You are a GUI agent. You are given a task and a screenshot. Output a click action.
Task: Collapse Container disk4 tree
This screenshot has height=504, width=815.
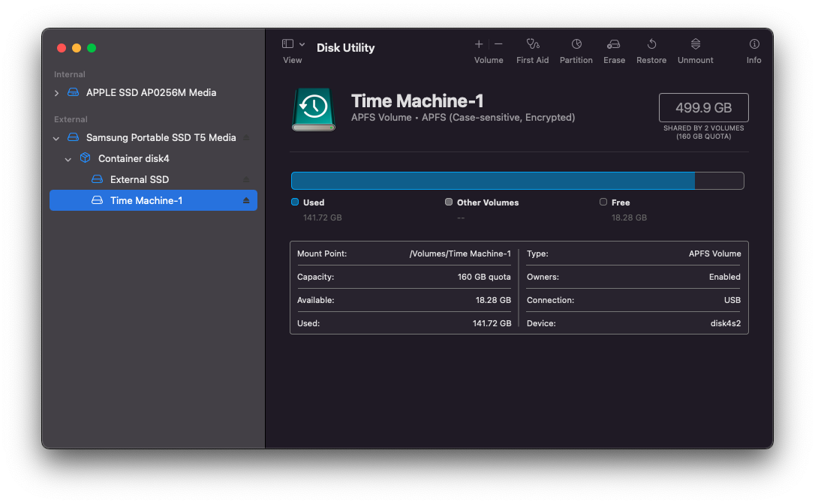click(x=68, y=159)
